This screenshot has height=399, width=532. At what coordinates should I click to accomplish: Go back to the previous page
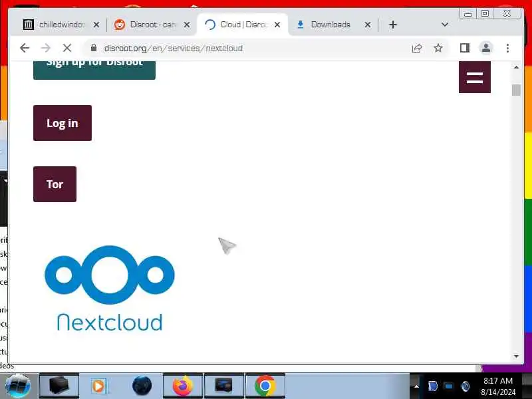[x=25, y=48]
